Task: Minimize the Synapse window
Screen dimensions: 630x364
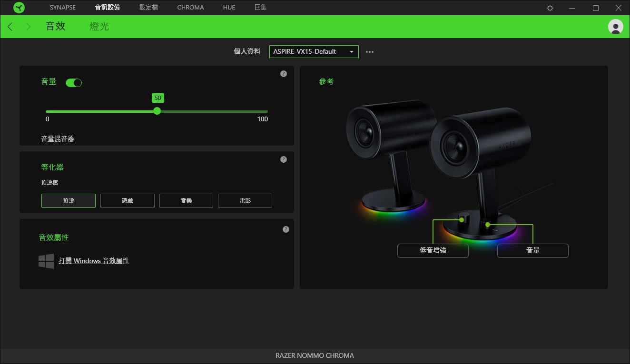Action: (572, 8)
